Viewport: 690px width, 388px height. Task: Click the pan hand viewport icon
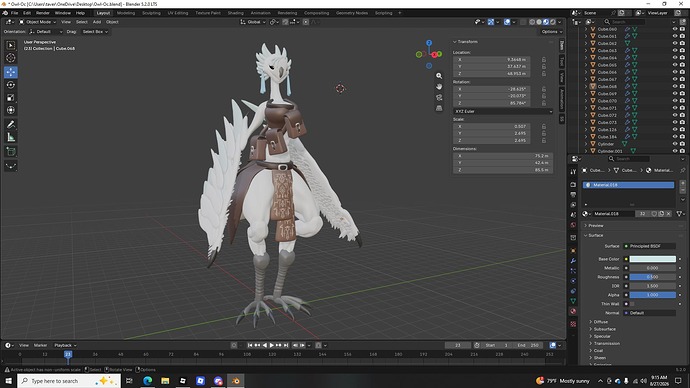439,87
